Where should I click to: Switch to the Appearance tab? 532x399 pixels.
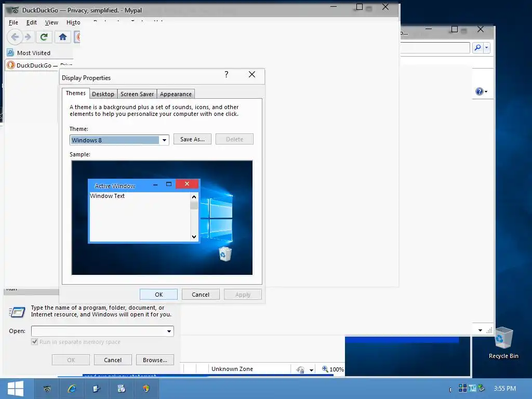(x=176, y=94)
